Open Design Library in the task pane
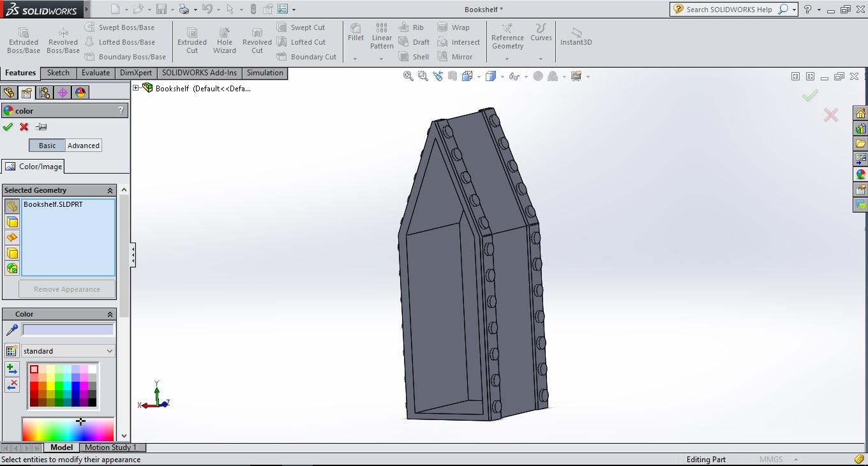Screen dimensions: 868x466 [860, 128]
